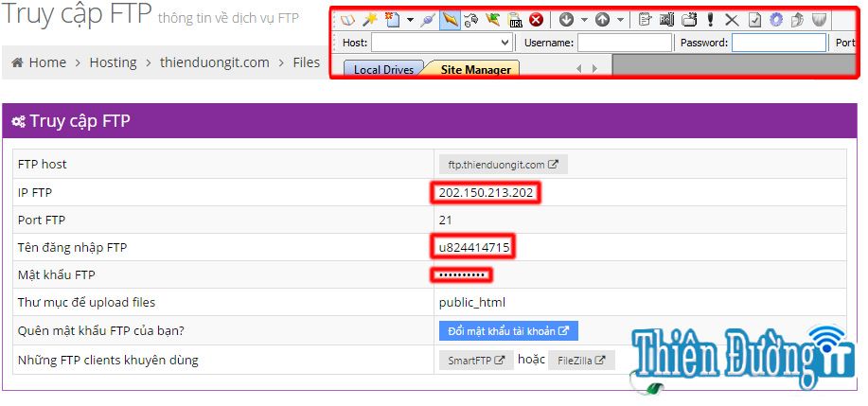
Task: Click the Hosting breadcrumb link
Action: 113,62
